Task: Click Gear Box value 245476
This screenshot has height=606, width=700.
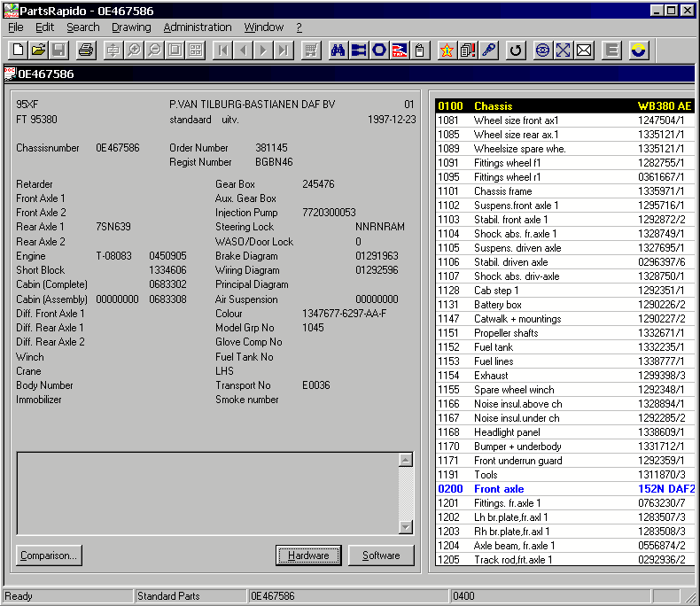Action: tap(318, 184)
